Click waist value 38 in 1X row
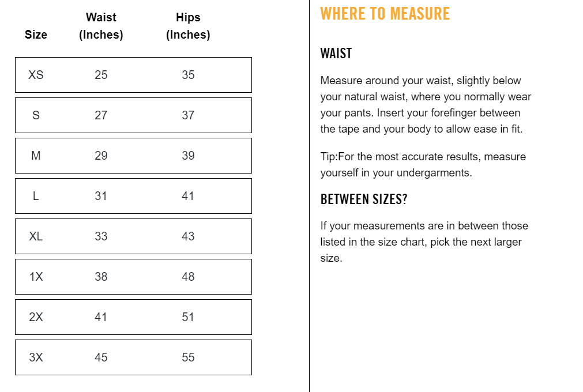This screenshot has height=392, width=583. point(101,277)
